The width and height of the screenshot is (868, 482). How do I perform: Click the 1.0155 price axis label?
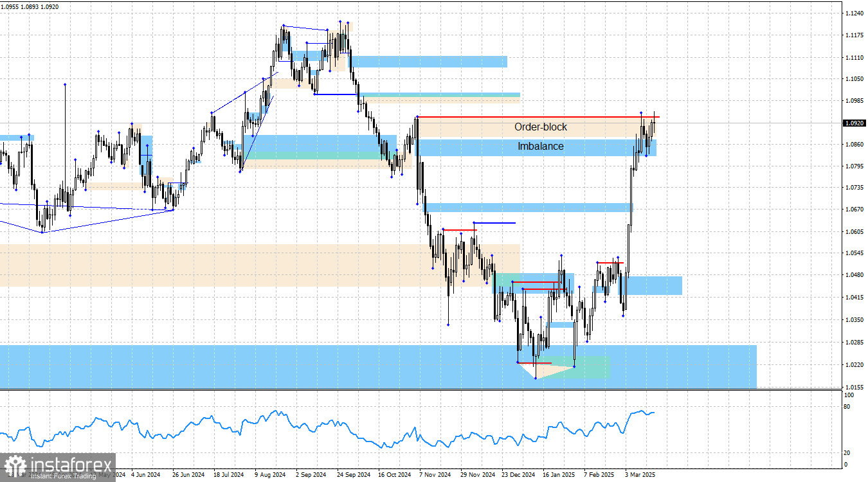pos(854,387)
